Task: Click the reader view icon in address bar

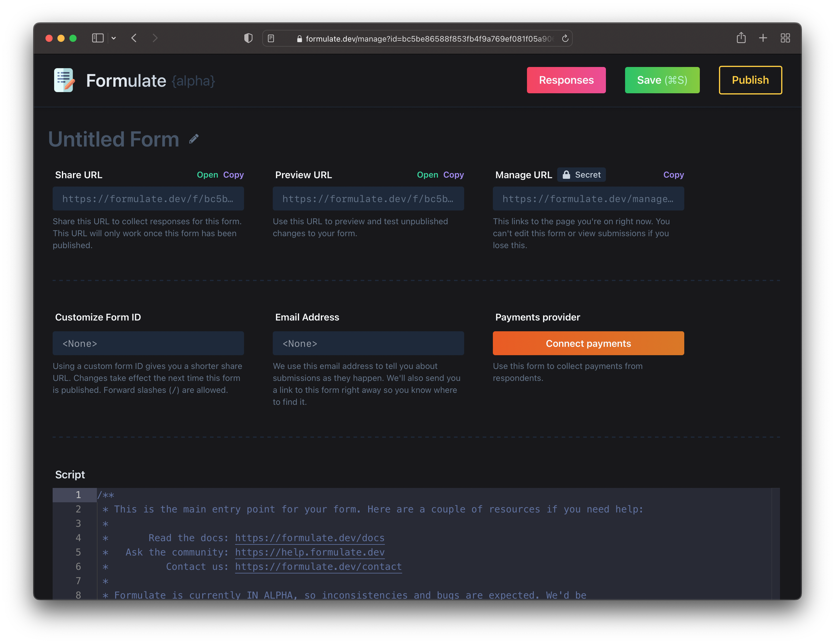Action: (271, 38)
